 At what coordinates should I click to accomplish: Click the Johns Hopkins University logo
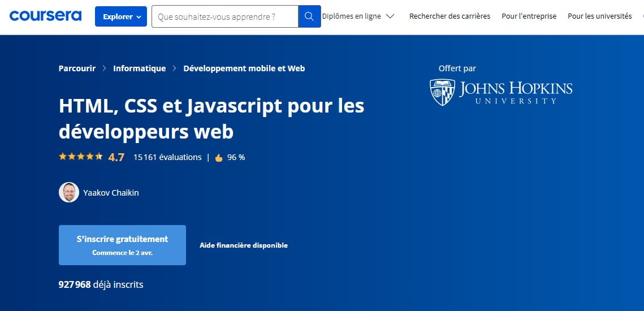(x=501, y=92)
